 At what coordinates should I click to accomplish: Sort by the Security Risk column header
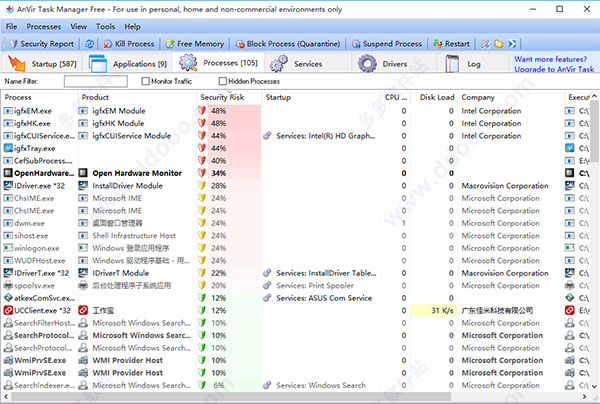click(x=229, y=97)
